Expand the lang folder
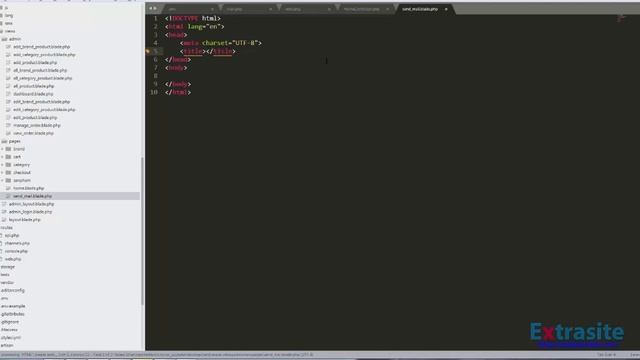This screenshot has width=640, height=360. pyautogui.click(x=9, y=16)
